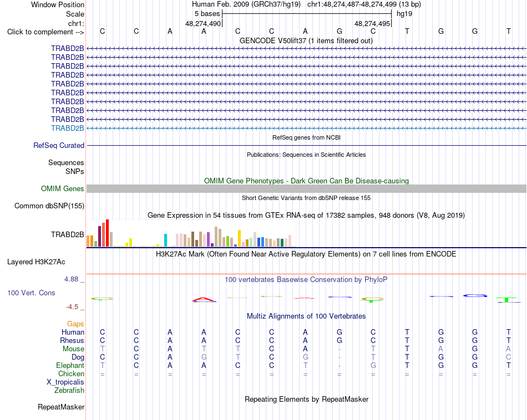Click the tallest red bar in GTEx chart
This screenshot has height=420, width=527.
tap(107, 233)
